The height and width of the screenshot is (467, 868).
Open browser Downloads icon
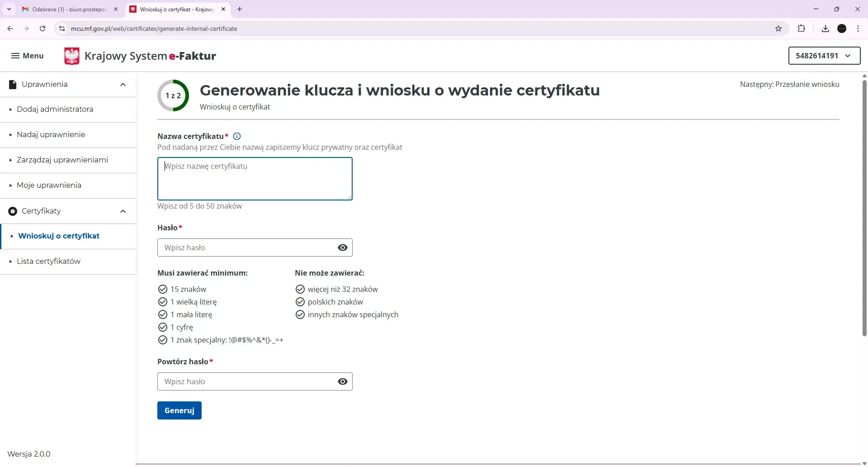826,29
